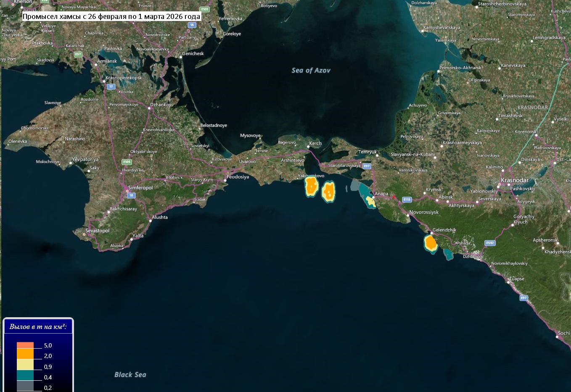Click the E115 road shield near Krymsk
The image size is (571, 392).
point(407,200)
